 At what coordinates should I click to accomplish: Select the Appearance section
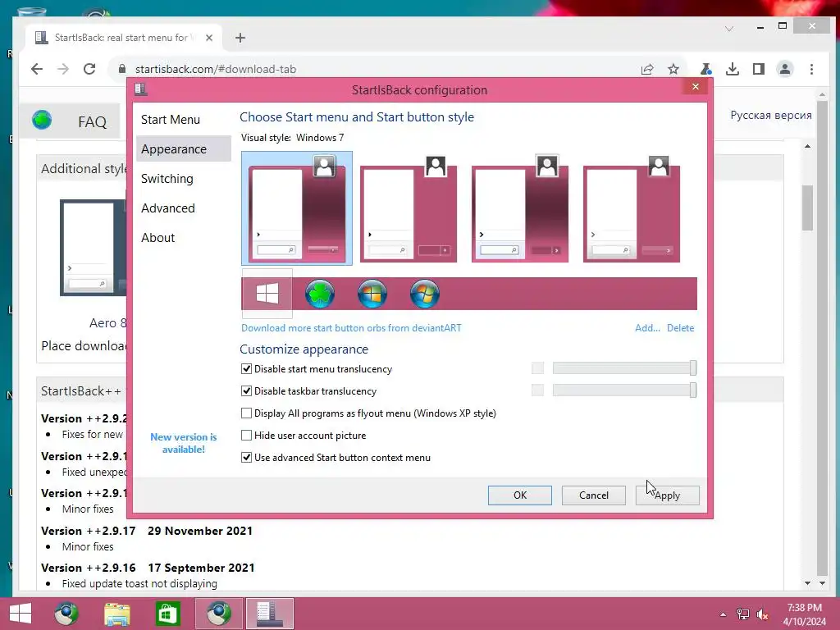184,149
